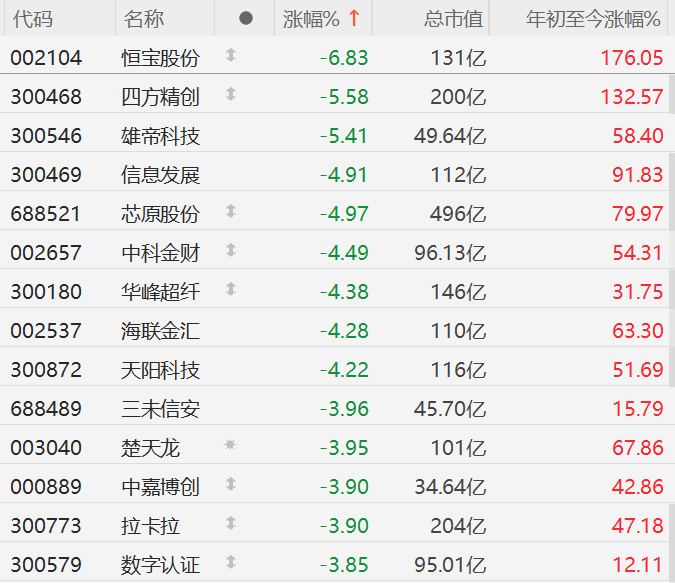Select stock code 000889
The height and width of the screenshot is (583, 675).
[46, 487]
